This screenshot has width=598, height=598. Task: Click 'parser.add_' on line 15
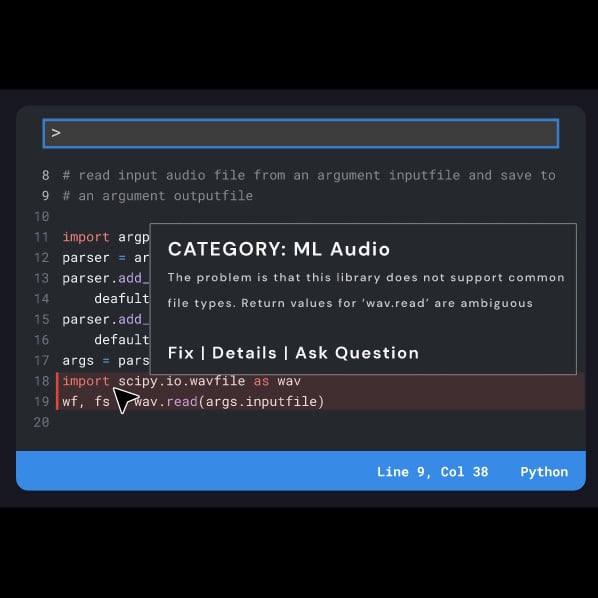[x=106, y=320]
